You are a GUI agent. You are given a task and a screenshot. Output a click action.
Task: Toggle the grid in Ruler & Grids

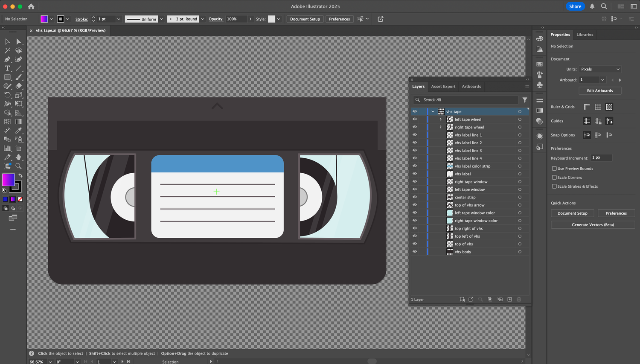(598, 107)
